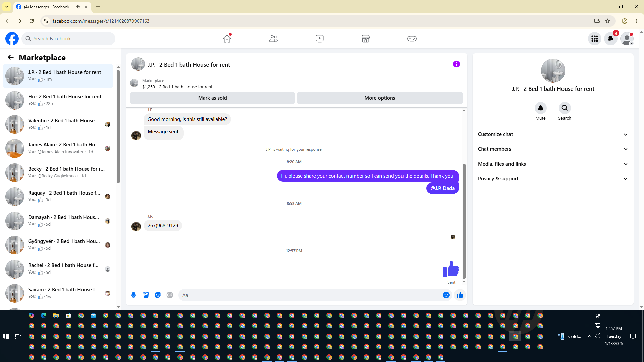Mute this conversation with the bell button
Image resolution: width=644 pixels, height=362 pixels.
coord(540,108)
